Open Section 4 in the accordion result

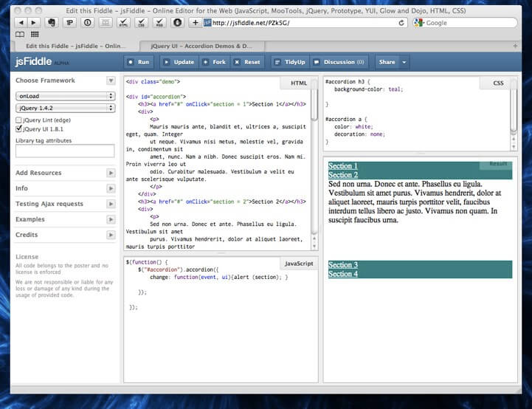tap(343, 274)
